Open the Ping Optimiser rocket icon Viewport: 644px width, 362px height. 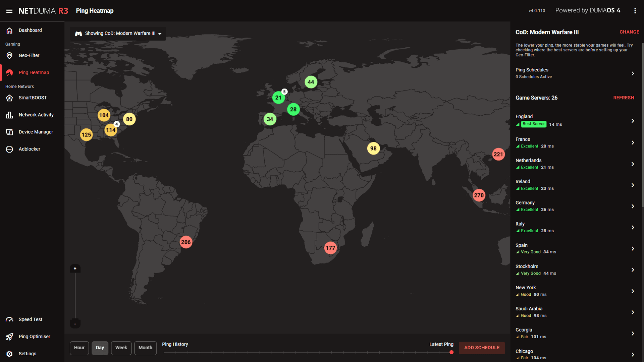(x=9, y=337)
